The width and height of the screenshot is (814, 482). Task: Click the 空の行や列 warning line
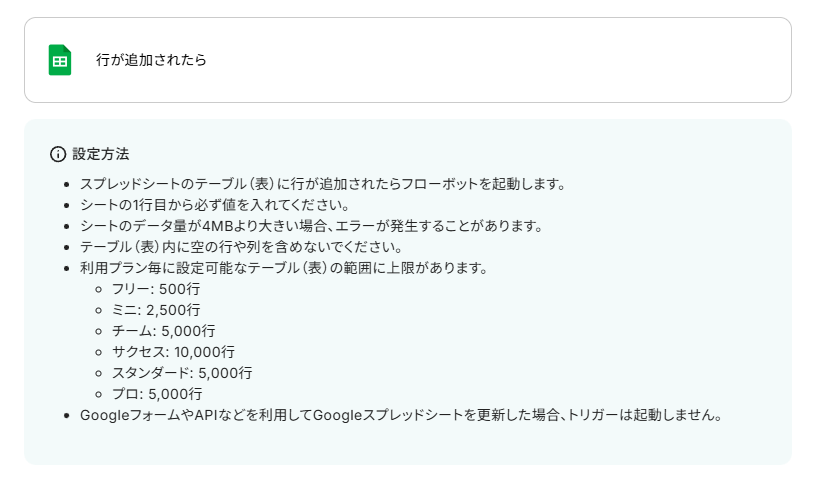tap(242, 247)
